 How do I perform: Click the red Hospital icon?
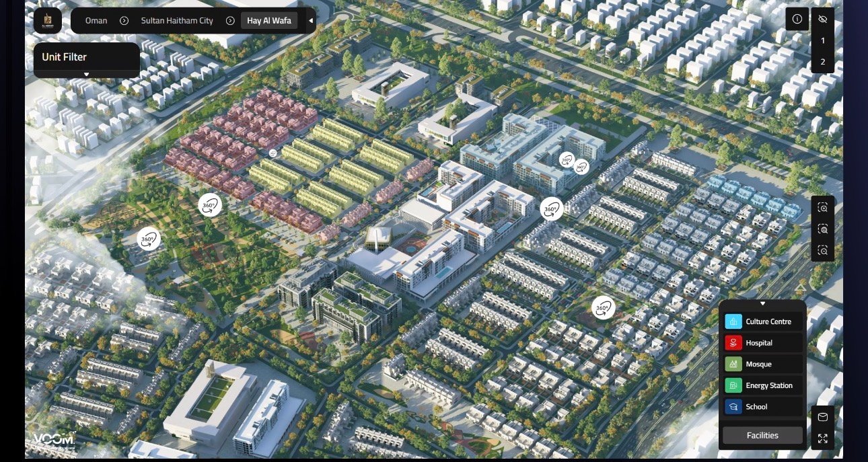tap(733, 343)
